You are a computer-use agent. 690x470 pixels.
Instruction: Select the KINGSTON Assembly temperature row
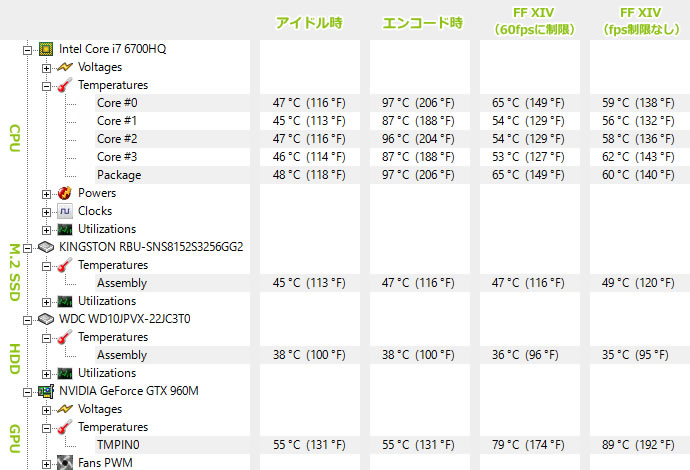click(122, 283)
